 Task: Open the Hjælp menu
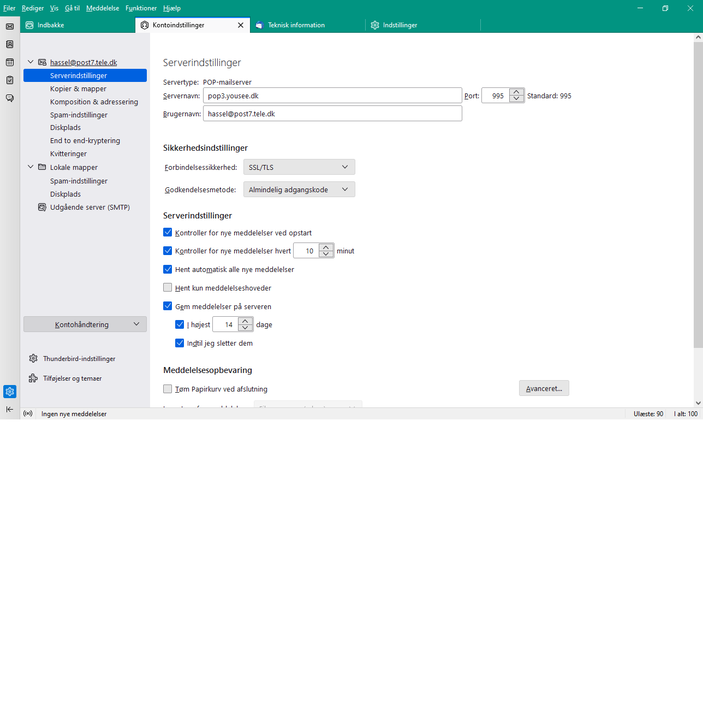[172, 8]
